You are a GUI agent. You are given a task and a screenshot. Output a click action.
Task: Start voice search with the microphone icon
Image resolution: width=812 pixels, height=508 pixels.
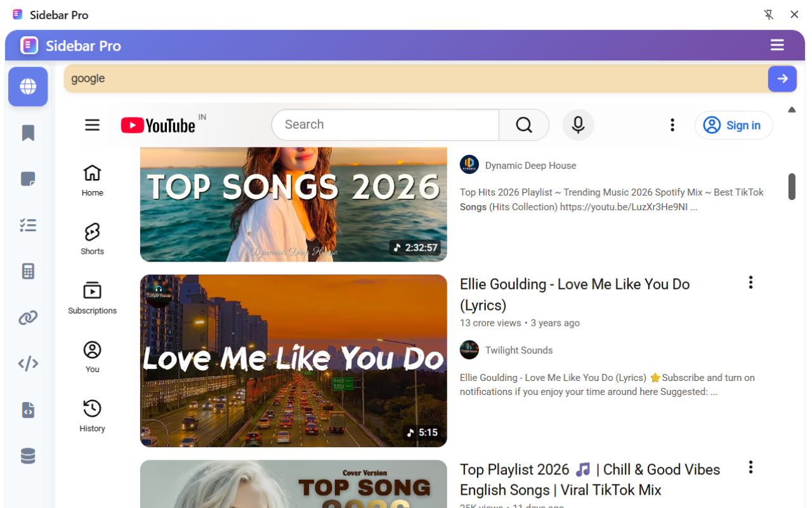[578, 124]
